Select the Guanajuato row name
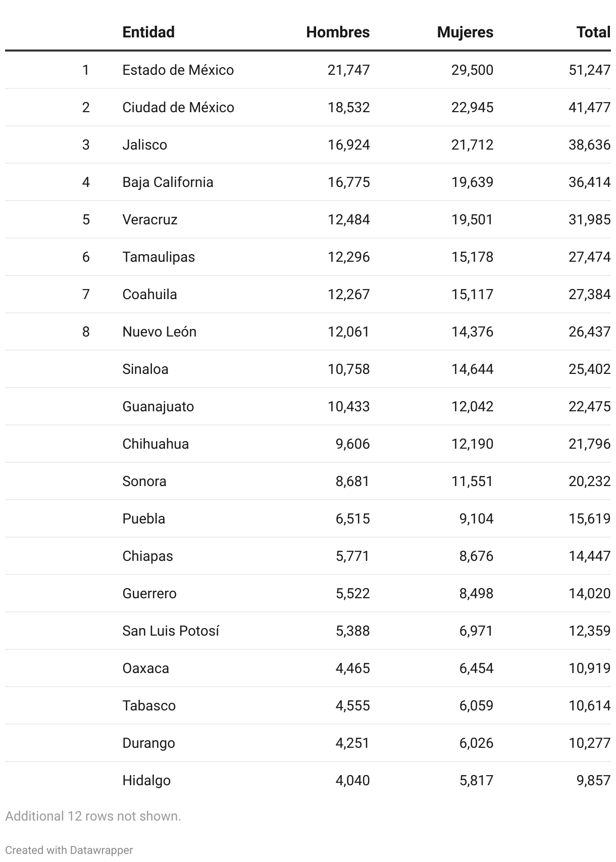The image size is (616, 862). pos(158,406)
